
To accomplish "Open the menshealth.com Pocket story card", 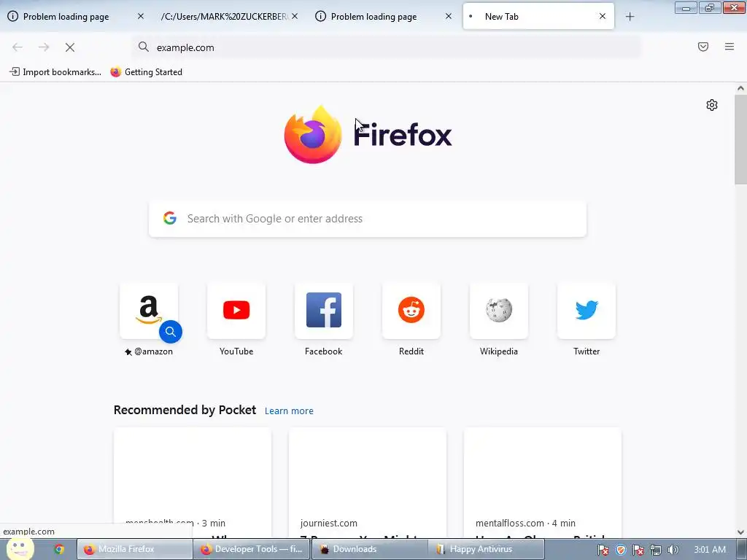I will 193,483.
